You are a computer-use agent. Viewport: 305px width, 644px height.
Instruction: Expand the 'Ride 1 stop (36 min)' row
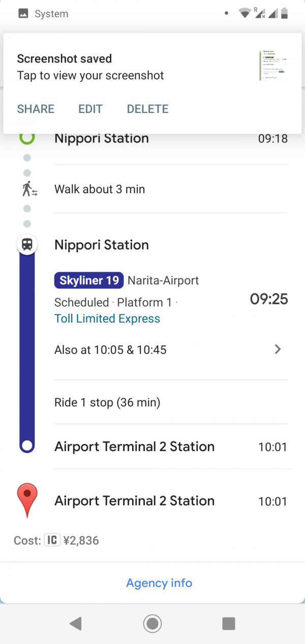(107, 403)
